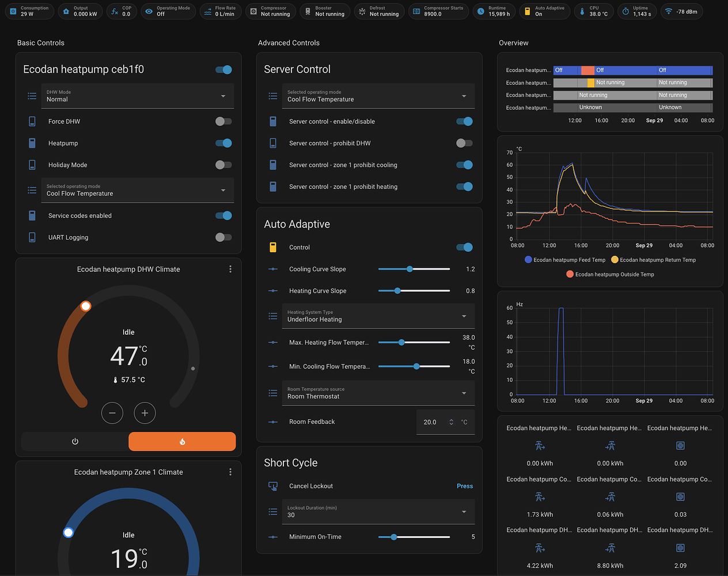This screenshot has width=728, height=576.
Task: Open the Lockout Duration dropdown
Action: [x=378, y=511]
